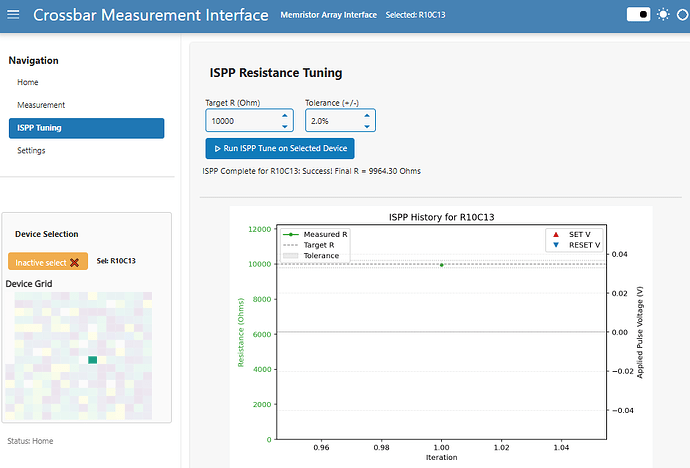Screen dimensions: 690x468
Task: Click the Tolerance input field
Action: click(340, 121)
